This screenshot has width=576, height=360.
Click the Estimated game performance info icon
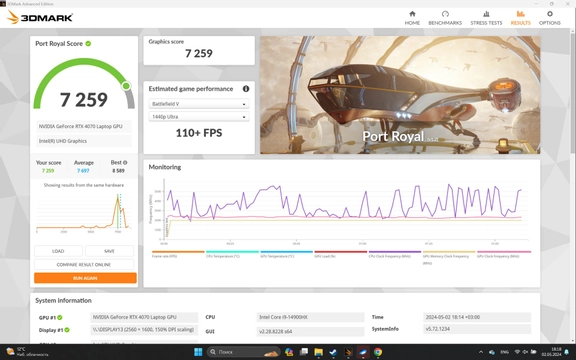click(246, 89)
